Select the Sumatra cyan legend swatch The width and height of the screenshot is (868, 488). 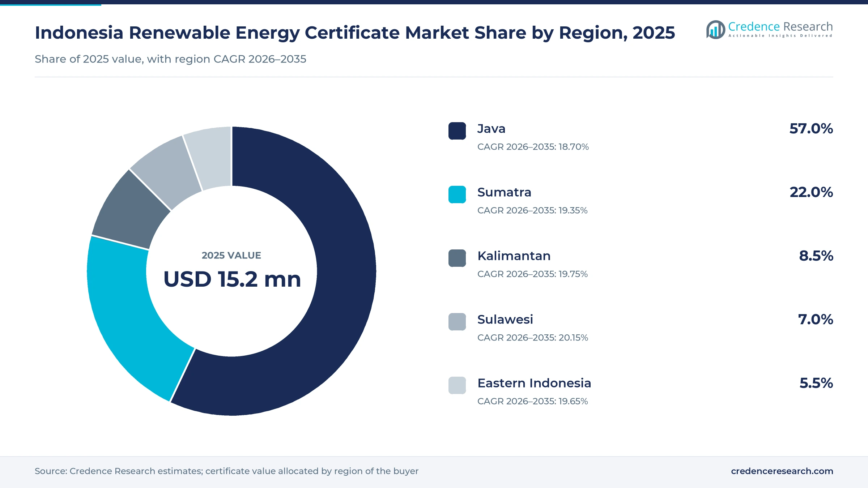tap(457, 194)
